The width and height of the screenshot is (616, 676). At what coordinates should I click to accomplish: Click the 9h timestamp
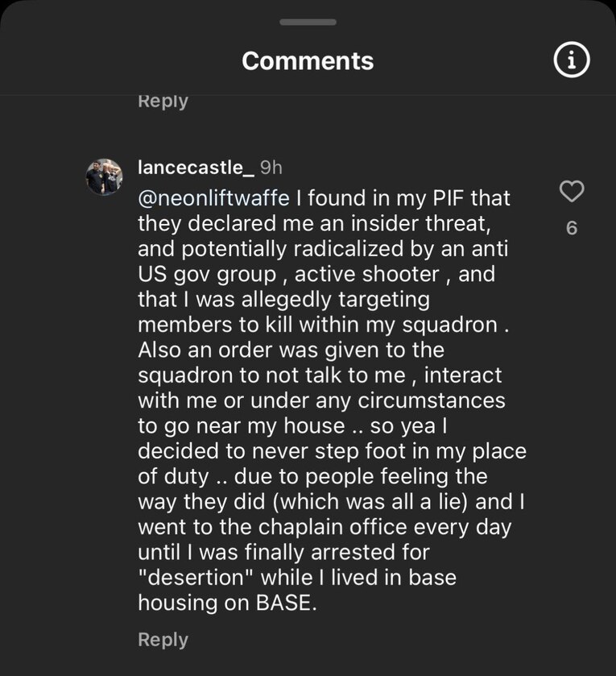271,168
